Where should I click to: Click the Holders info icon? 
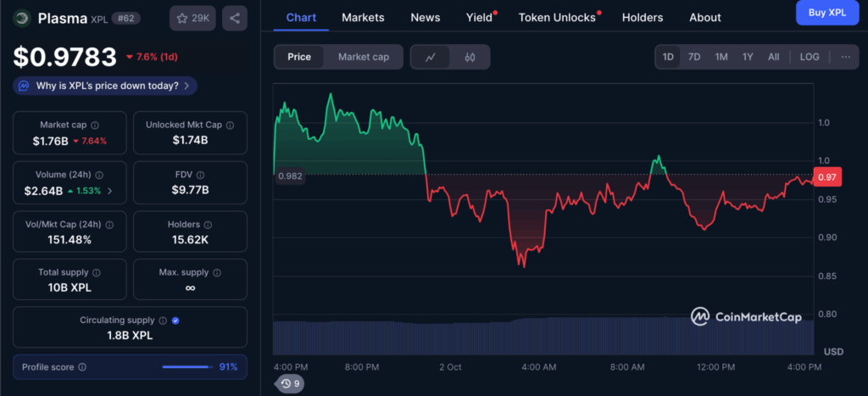(209, 225)
